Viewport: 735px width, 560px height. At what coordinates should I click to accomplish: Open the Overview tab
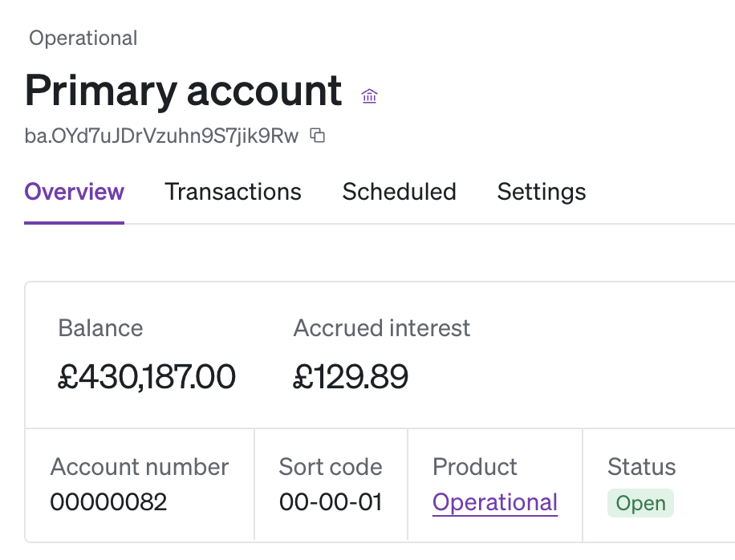74,192
